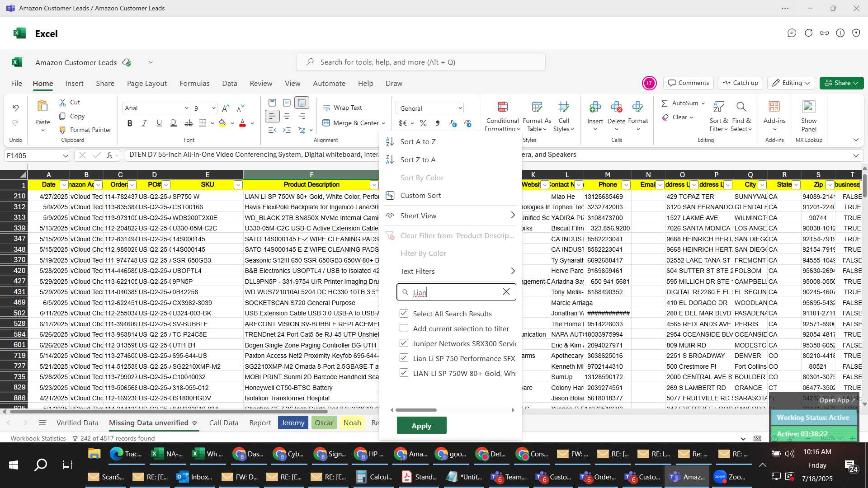Image resolution: width=868 pixels, height=488 pixels.
Task: Click the AutoSum sigma icon
Action: 664,103
